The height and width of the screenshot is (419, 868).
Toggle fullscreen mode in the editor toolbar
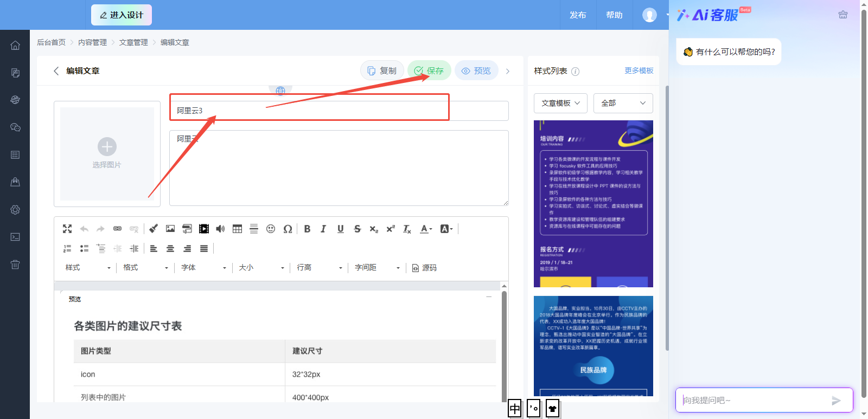(x=67, y=229)
